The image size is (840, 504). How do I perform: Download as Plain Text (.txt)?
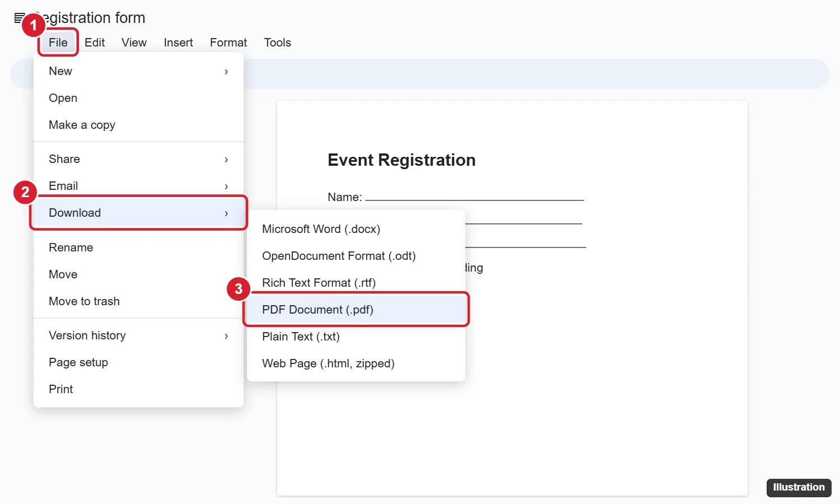[356, 337]
